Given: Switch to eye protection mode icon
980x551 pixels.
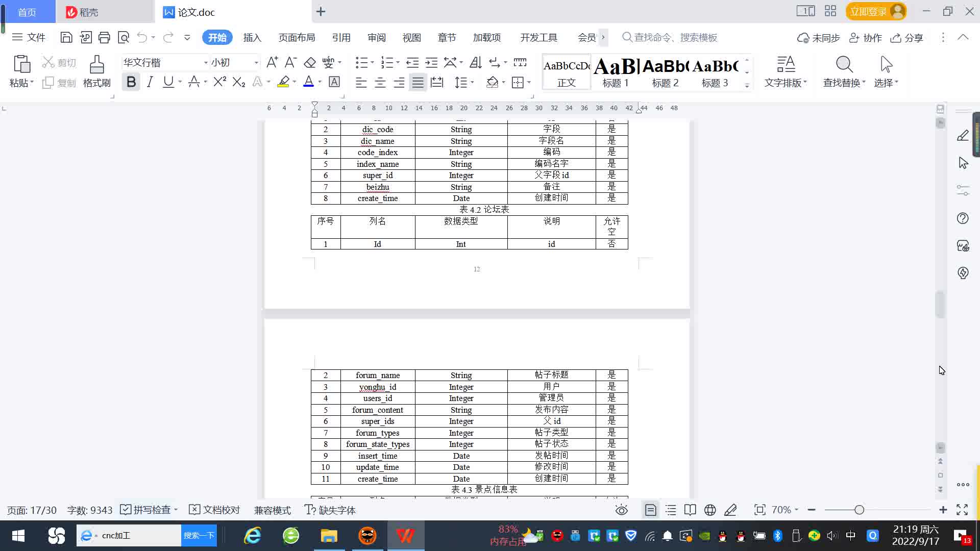Looking at the screenshot, I should (x=621, y=510).
